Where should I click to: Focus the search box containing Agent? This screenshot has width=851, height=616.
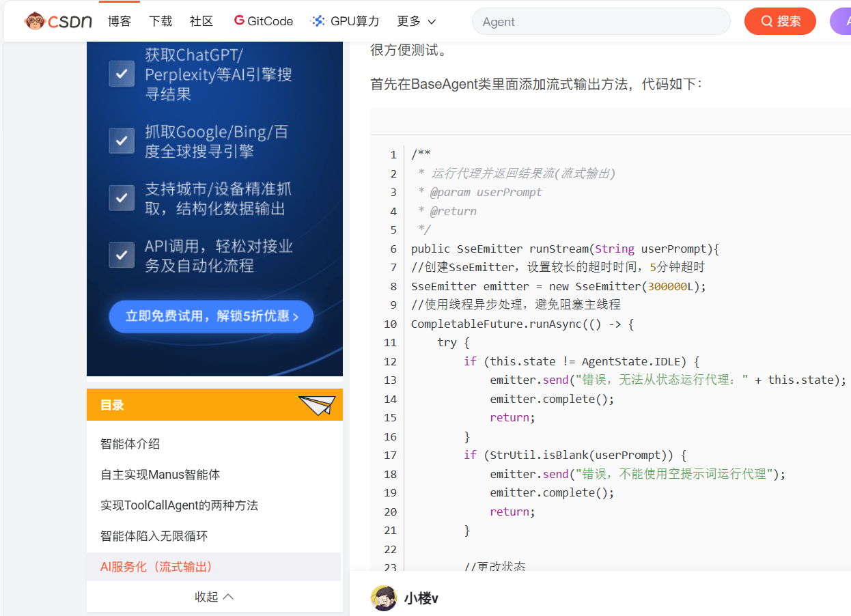coord(601,21)
